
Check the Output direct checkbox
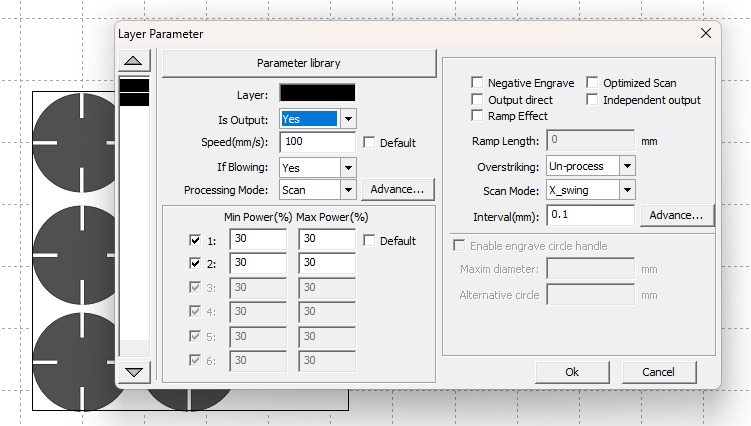tap(477, 99)
